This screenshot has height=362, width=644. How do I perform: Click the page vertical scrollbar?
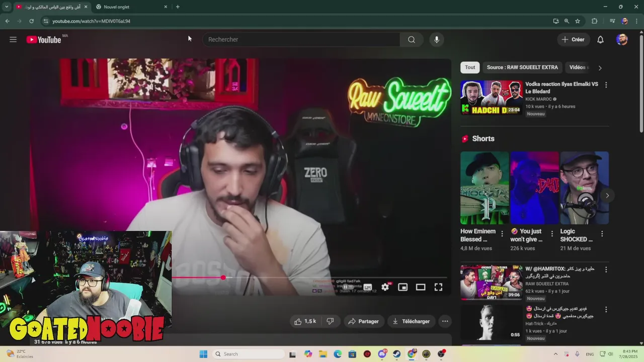(x=641, y=83)
